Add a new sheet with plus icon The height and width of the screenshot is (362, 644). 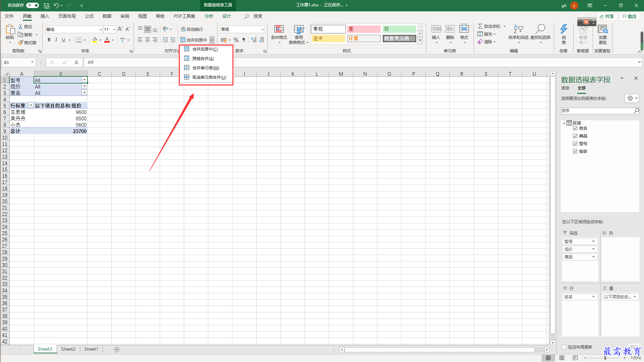click(x=117, y=349)
